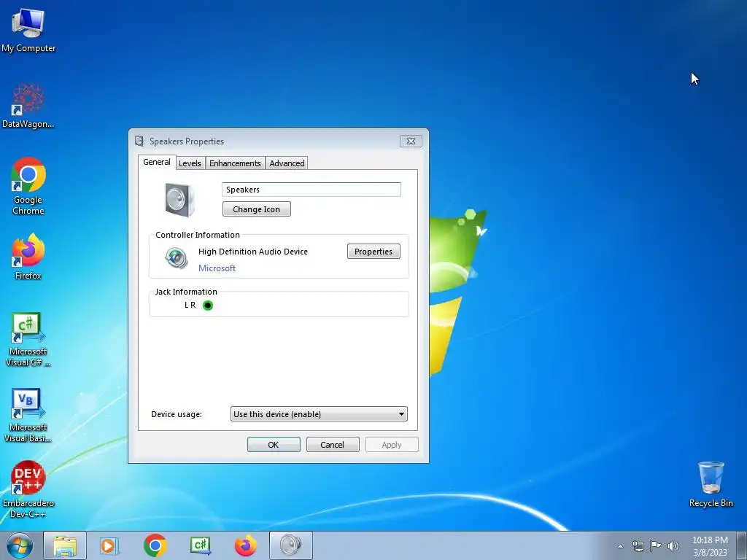Switch to the Advanced tab
Image resolution: width=747 pixels, height=560 pixels.
point(287,163)
